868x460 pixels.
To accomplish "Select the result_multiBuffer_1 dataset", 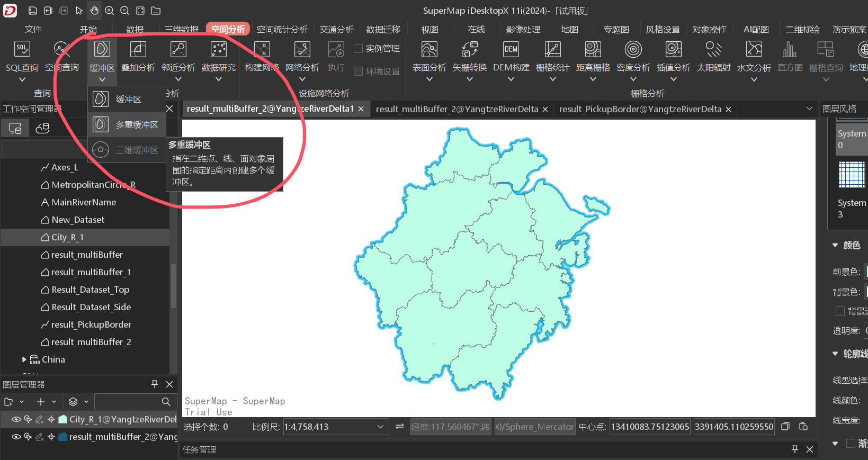I will 91,272.
